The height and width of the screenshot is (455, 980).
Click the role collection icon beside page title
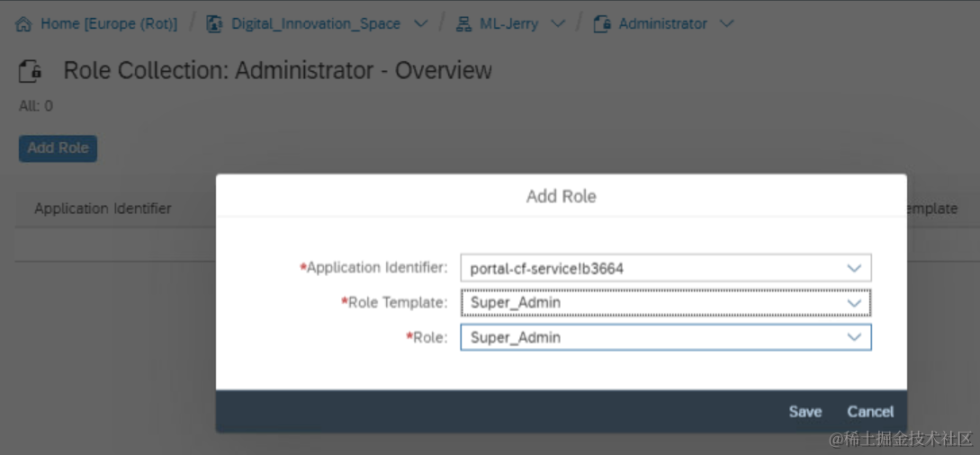(x=30, y=71)
